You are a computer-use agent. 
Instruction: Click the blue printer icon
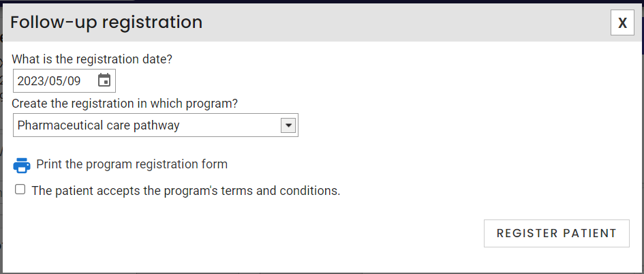click(22, 165)
